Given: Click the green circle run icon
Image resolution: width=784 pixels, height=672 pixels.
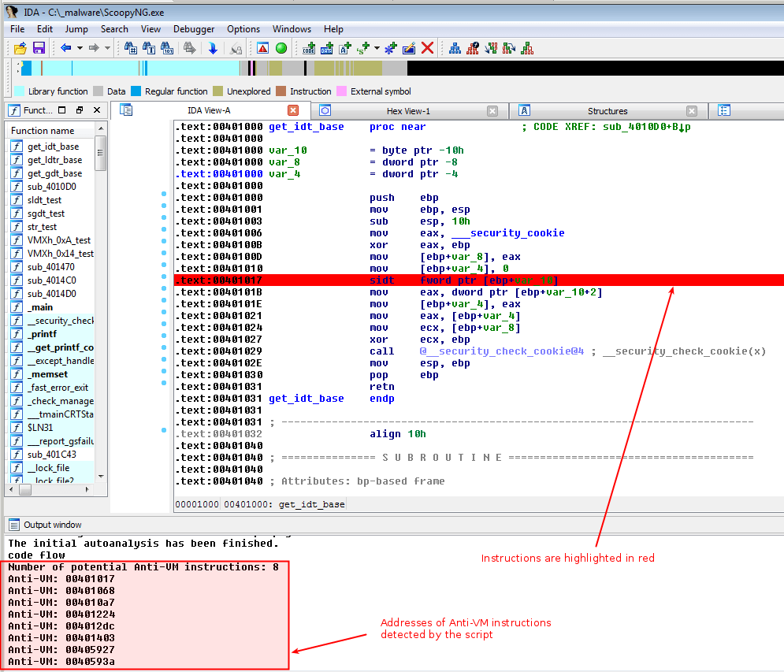Looking at the screenshot, I should [x=281, y=48].
